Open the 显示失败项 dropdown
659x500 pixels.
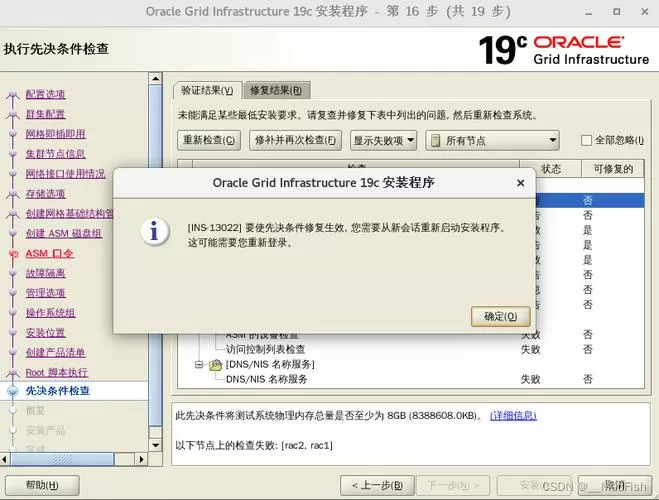coord(383,140)
